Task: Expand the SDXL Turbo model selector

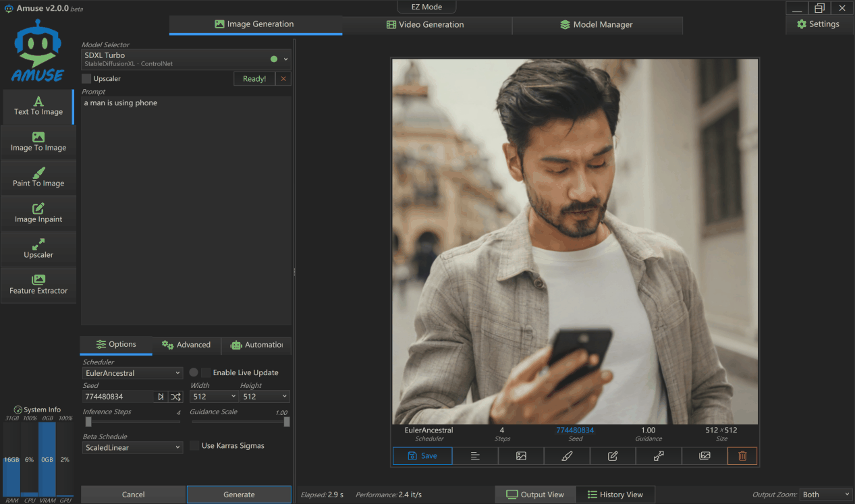Action: click(186, 59)
